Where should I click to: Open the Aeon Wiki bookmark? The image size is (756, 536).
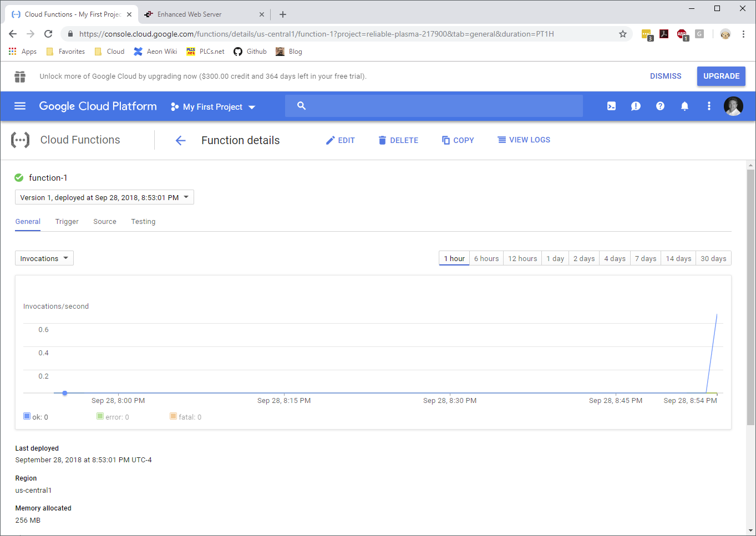pyautogui.click(x=155, y=52)
